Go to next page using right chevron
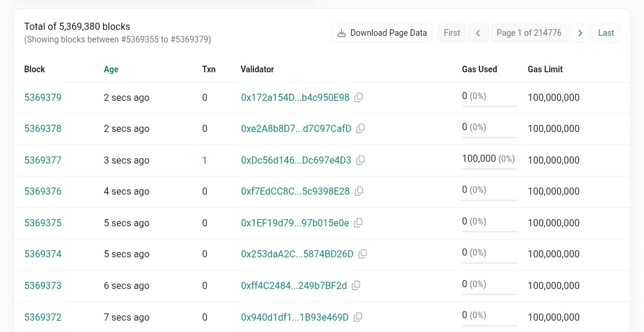The height and width of the screenshot is (332, 644). click(580, 33)
